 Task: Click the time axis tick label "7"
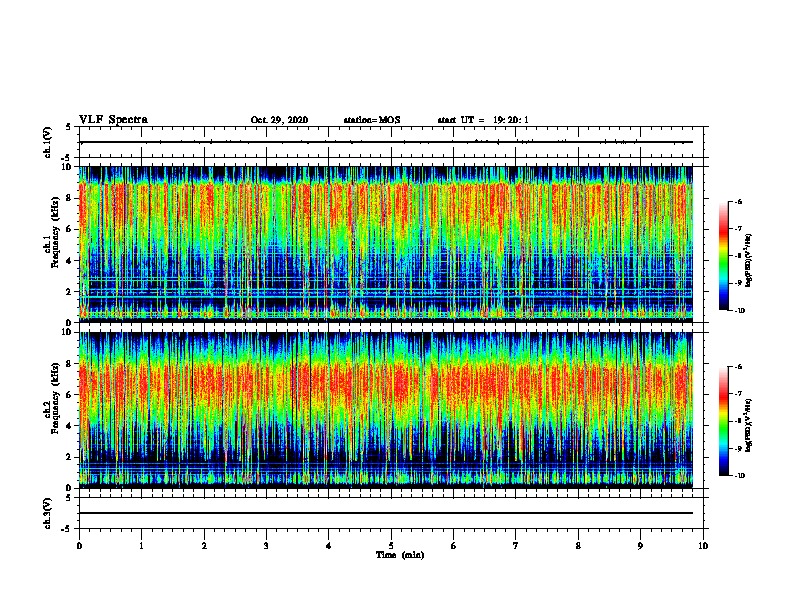(516, 546)
